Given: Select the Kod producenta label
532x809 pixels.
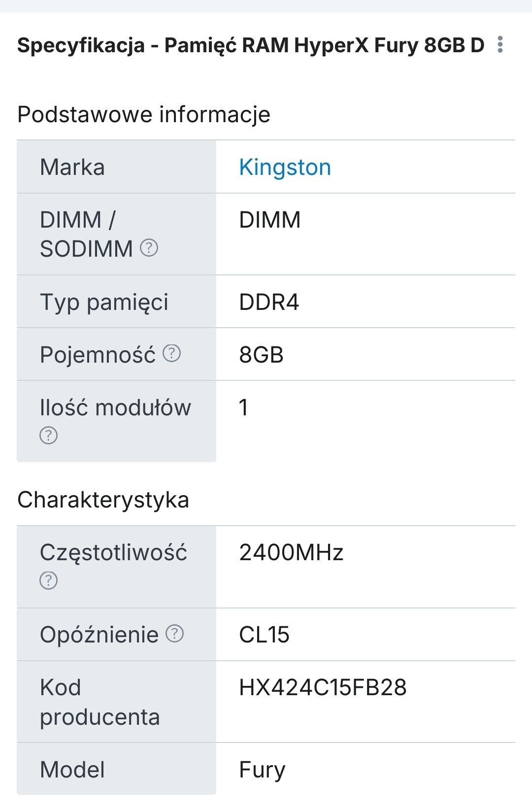Looking at the screenshot, I should [x=100, y=702].
